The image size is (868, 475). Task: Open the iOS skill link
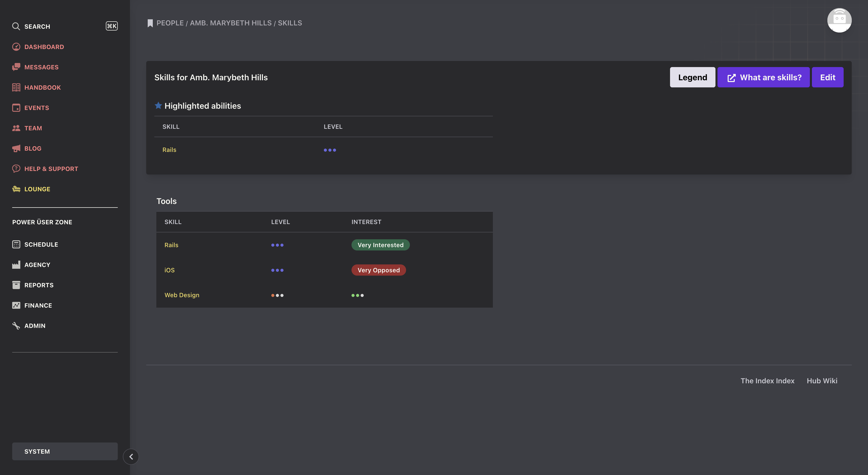pyautogui.click(x=170, y=270)
